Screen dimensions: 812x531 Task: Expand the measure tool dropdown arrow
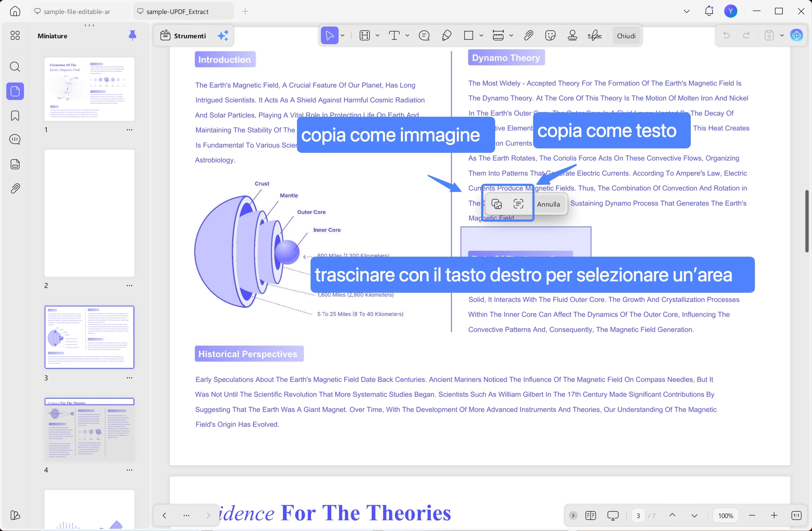(511, 35)
